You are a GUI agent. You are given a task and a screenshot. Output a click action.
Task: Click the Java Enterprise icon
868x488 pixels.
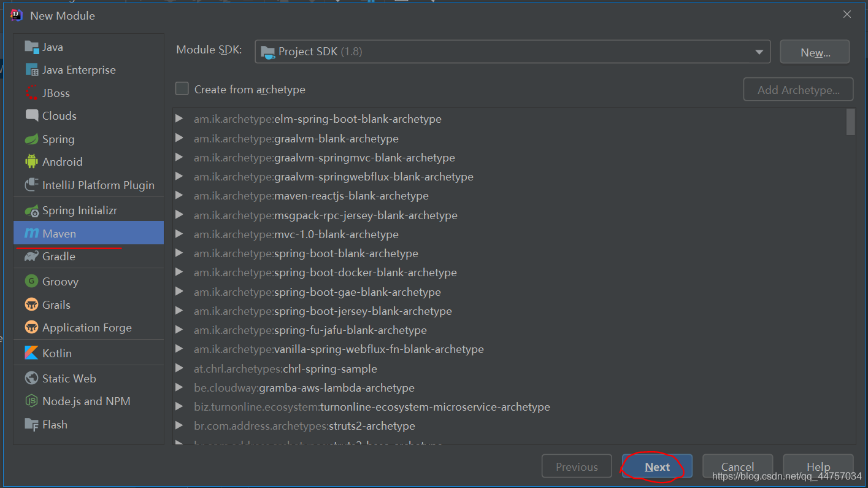click(31, 70)
